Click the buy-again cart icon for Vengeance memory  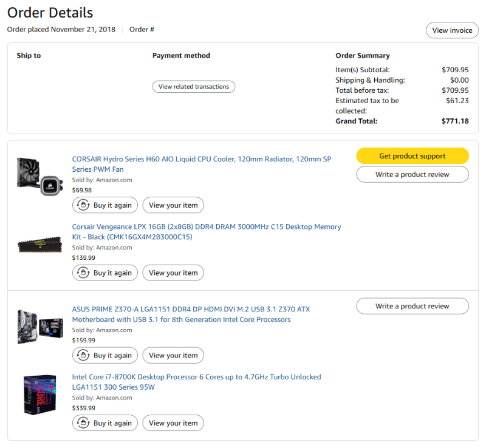pos(83,273)
